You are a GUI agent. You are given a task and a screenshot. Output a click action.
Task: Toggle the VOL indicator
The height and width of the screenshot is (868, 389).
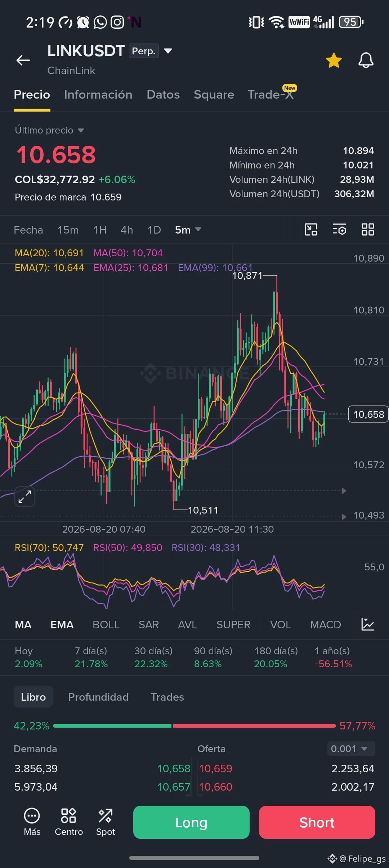[x=281, y=625]
